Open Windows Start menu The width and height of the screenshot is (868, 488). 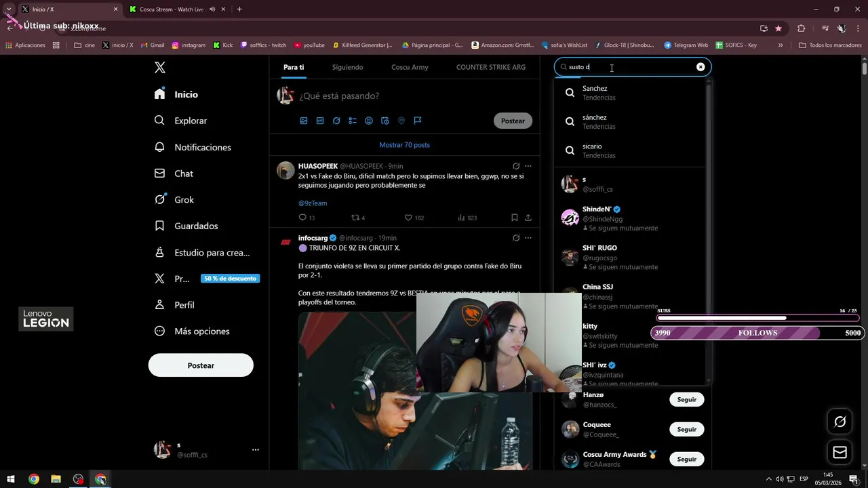pyautogui.click(x=11, y=479)
